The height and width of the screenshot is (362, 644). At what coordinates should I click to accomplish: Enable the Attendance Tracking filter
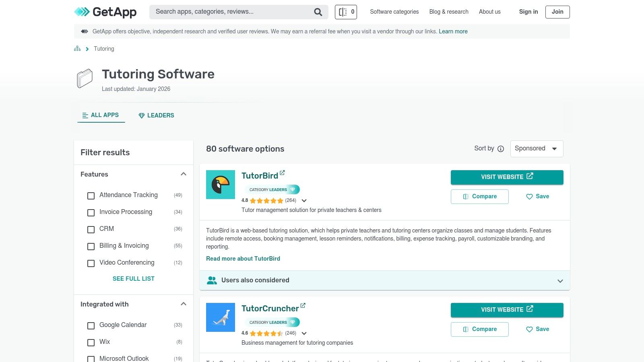click(91, 196)
